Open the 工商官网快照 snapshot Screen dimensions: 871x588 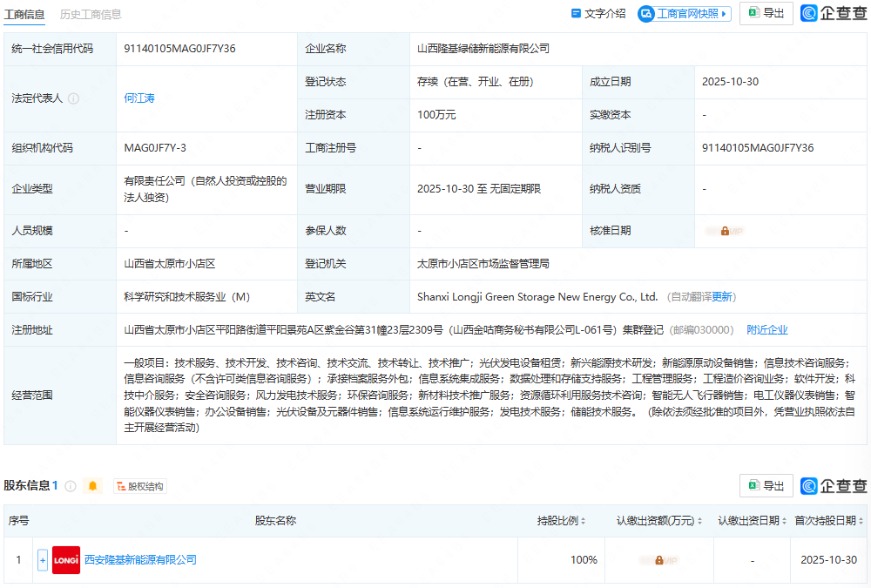click(684, 13)
